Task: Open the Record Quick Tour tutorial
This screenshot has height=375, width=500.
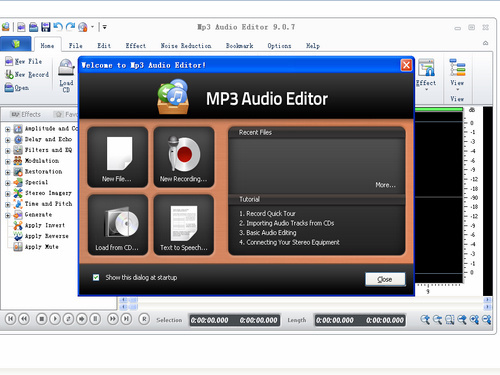Action: pos(267,213)
